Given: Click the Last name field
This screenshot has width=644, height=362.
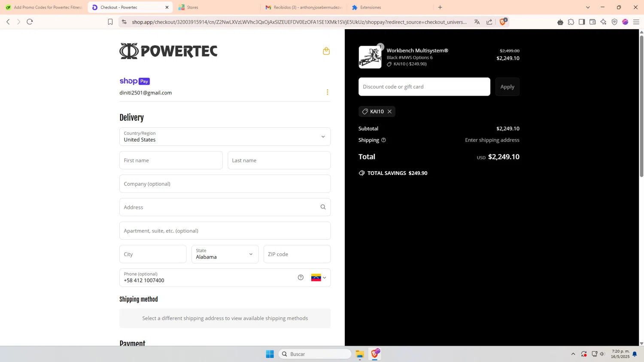Looking at the screenshot, I should tap(279, 160).
